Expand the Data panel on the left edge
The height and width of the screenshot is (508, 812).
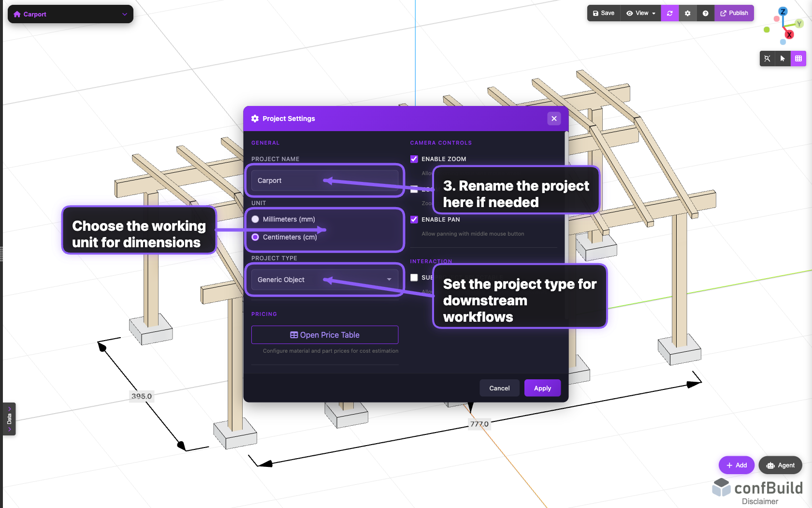pyautogui.click(x=9, y=419)
